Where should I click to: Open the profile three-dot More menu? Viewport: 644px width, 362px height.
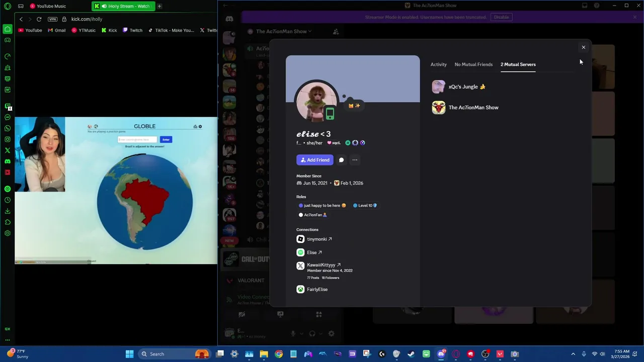[355, 160]
